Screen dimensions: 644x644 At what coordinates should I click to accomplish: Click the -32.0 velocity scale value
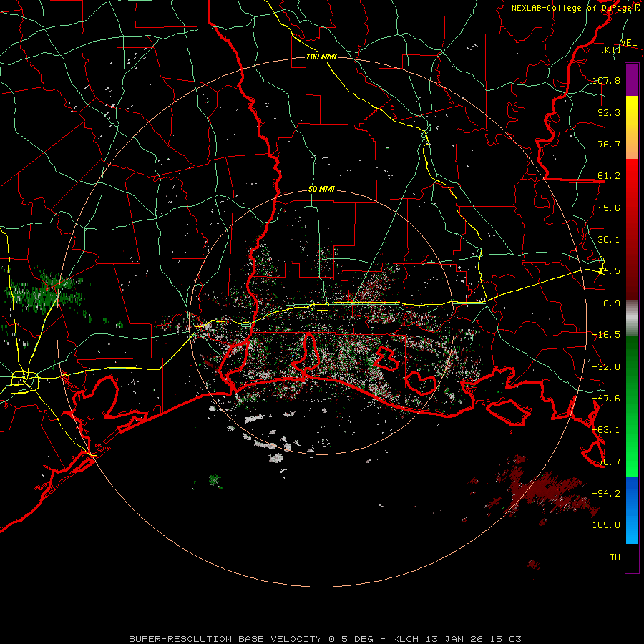606,367
